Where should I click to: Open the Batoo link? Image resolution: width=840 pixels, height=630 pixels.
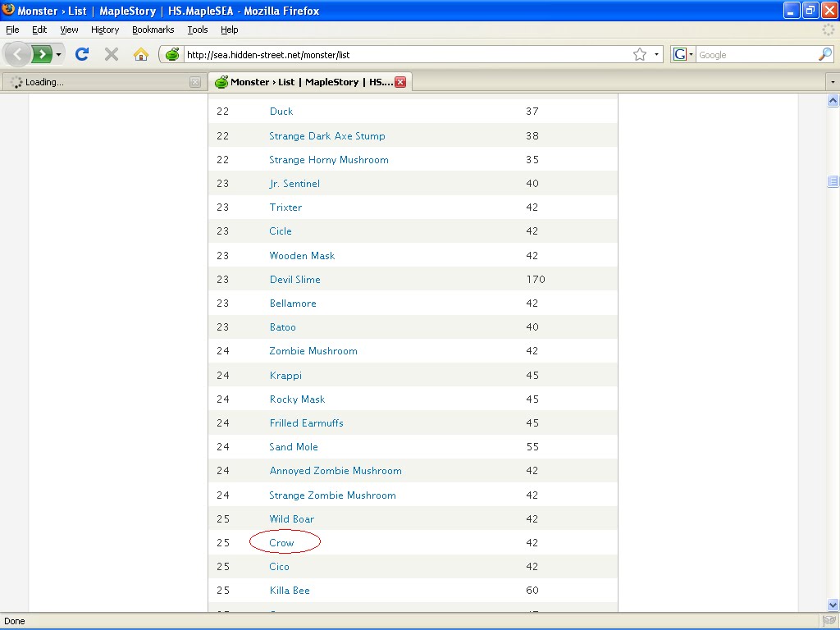[x=283, y=326]
